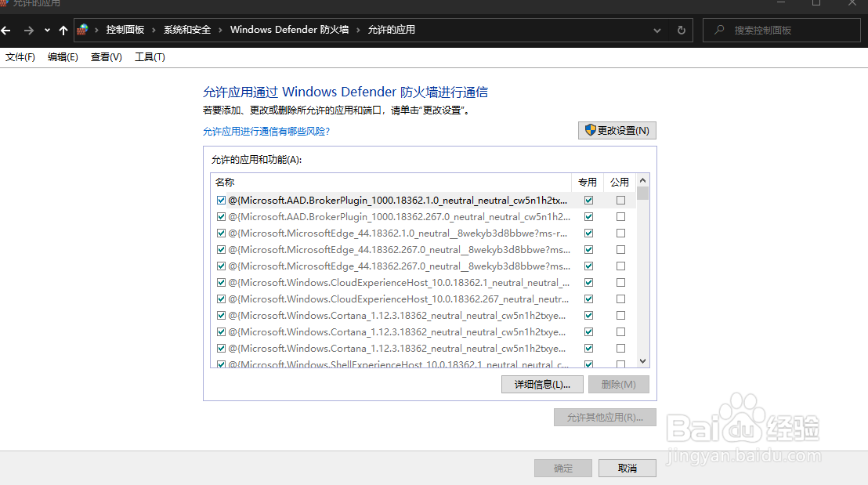Select MicrosoftEdge 44.18362.1.0 list row
This screenshot has height=485, width=868.
(424, 233)
